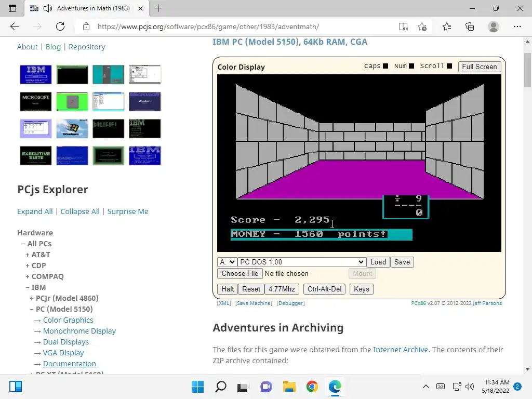This screenshot has height=399, width=532.
Task: Open the Settings and more menu
Action: [517, 26]
